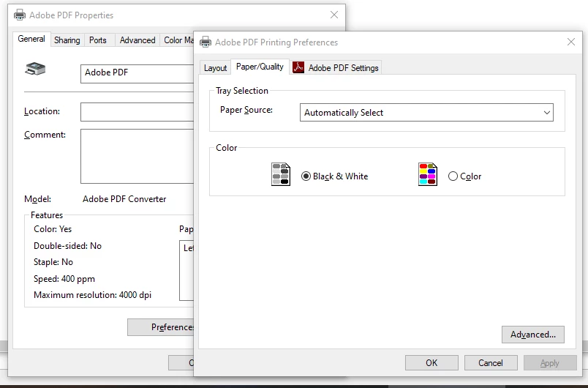This screenshot has width=588, height=388.
Task: Click the 'Speed: 400 ppm' text
Action: (64, 279)
